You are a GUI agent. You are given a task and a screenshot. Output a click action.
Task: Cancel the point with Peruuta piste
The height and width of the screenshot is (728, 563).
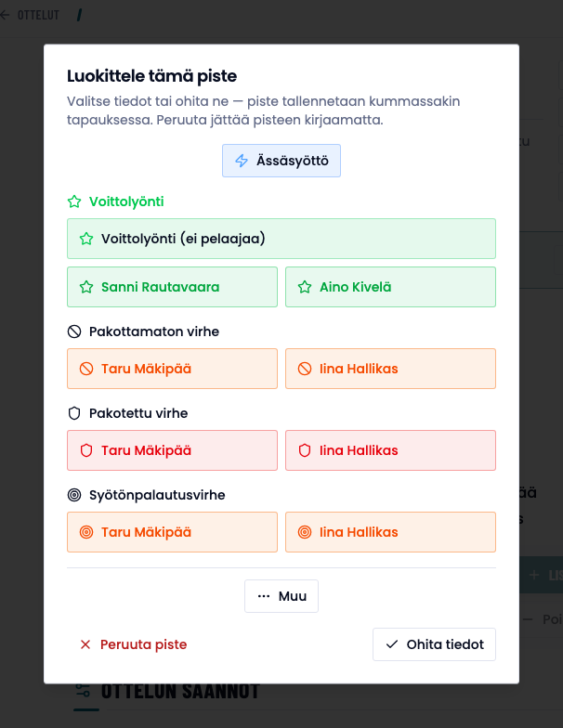coord(134,644)
